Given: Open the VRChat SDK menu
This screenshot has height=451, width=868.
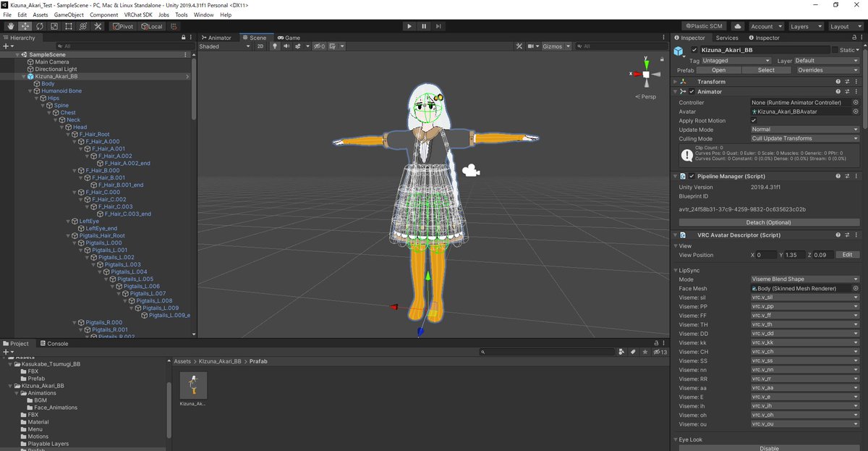Looking at the screenshot, I should (x=137, y=14).
